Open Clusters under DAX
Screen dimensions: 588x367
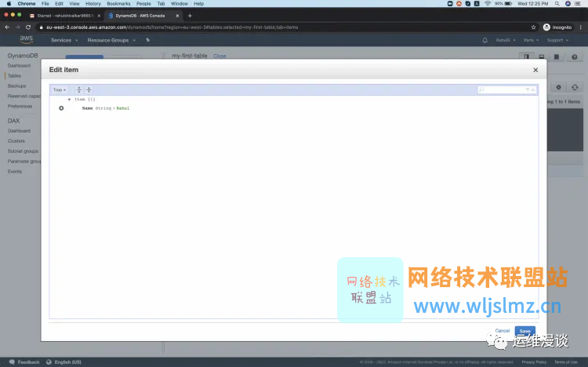(x=16, y=141)
